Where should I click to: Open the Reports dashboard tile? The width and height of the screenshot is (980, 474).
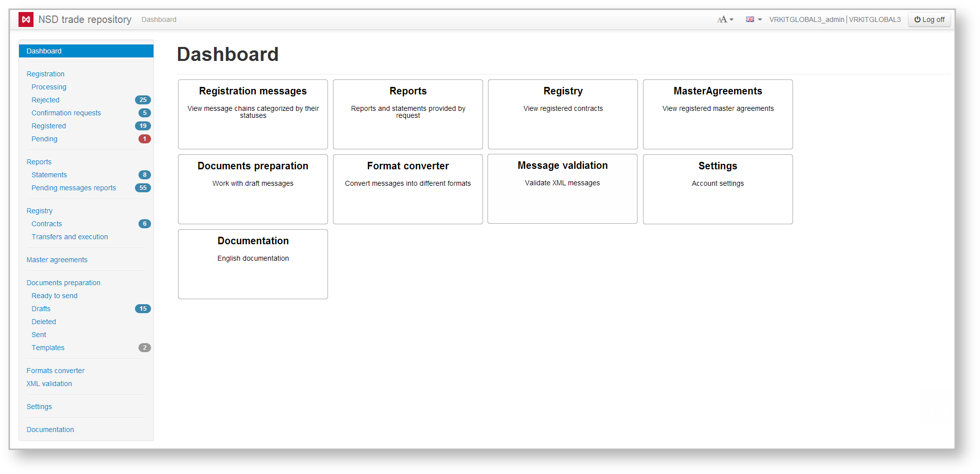[x=408, y=114]
